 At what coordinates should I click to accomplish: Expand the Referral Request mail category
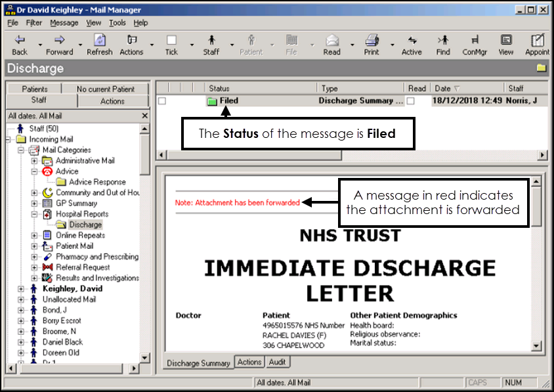(33, 267)
